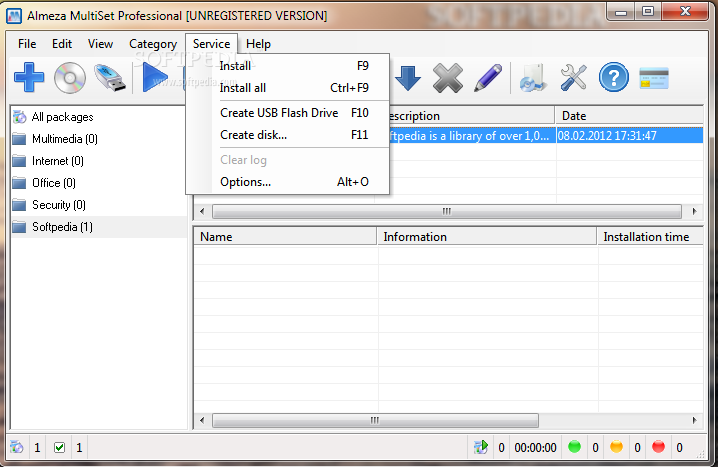Click the status bar green checkbox icon
The image size is (718, 467).
tap(60, 447)
